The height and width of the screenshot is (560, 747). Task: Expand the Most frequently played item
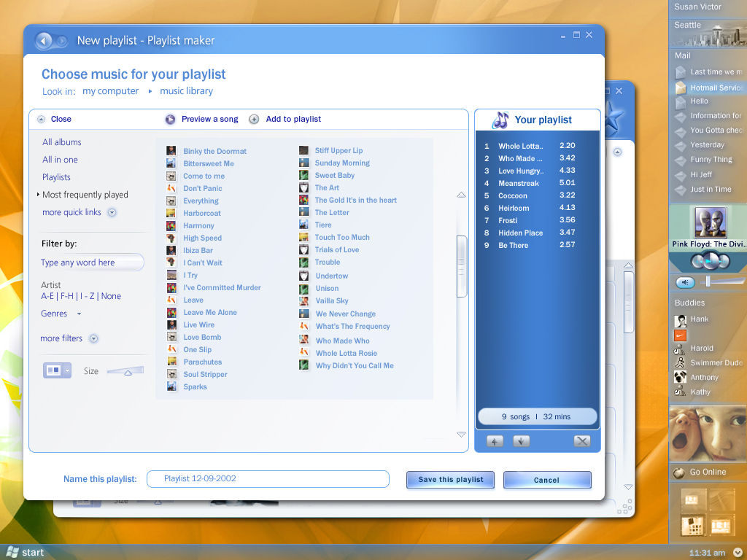[x=38, y=194]
